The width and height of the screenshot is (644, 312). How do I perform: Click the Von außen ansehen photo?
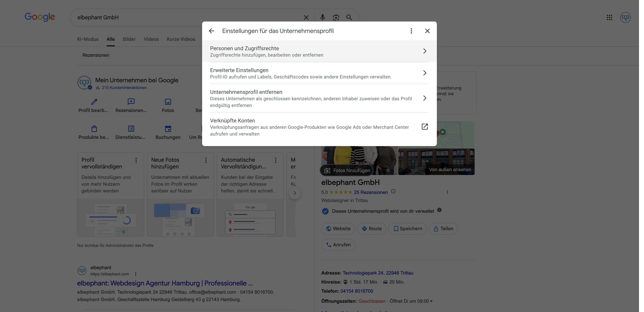click(x=436, y=162)
